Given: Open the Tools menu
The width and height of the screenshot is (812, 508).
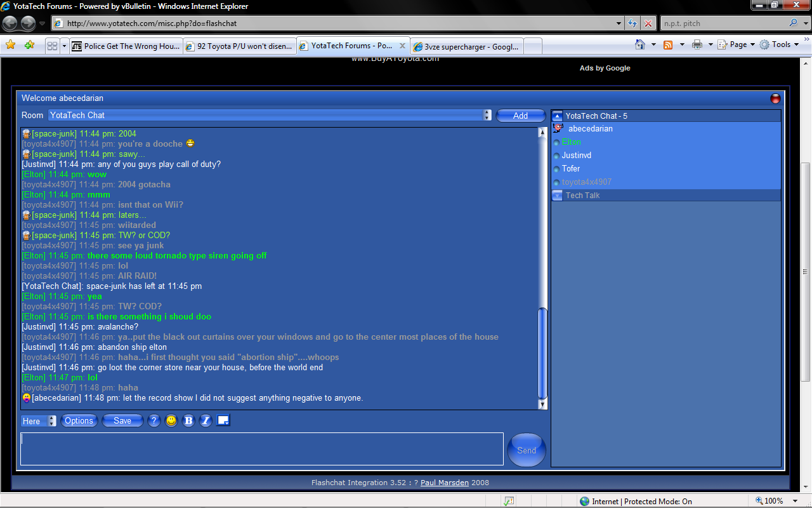Looking at the screenshot, I should point(779,44).
